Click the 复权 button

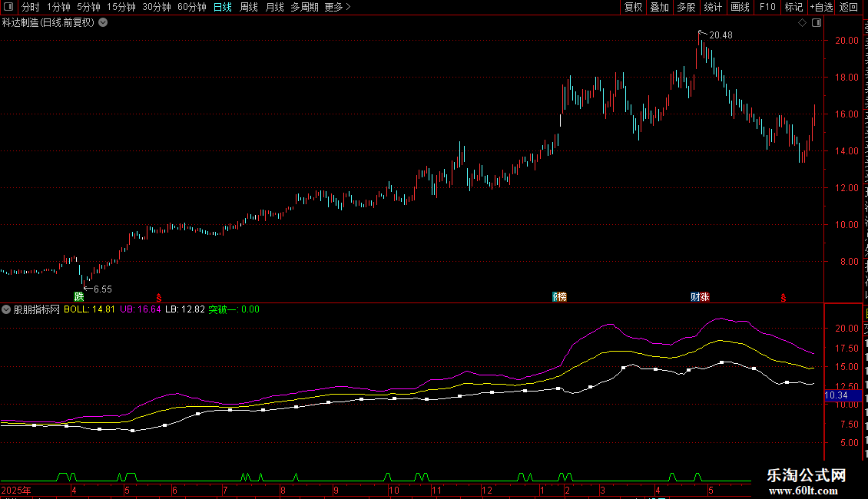[633, 7]
